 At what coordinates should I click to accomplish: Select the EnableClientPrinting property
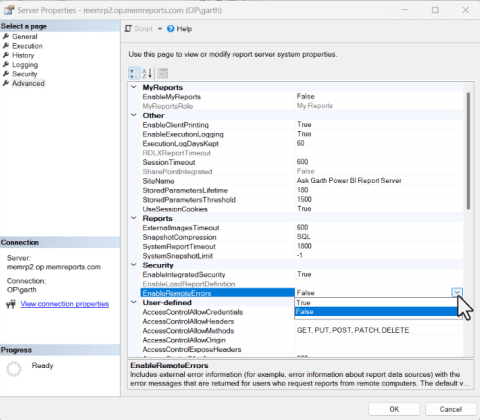pyautogui.click(x=176, y=125)
